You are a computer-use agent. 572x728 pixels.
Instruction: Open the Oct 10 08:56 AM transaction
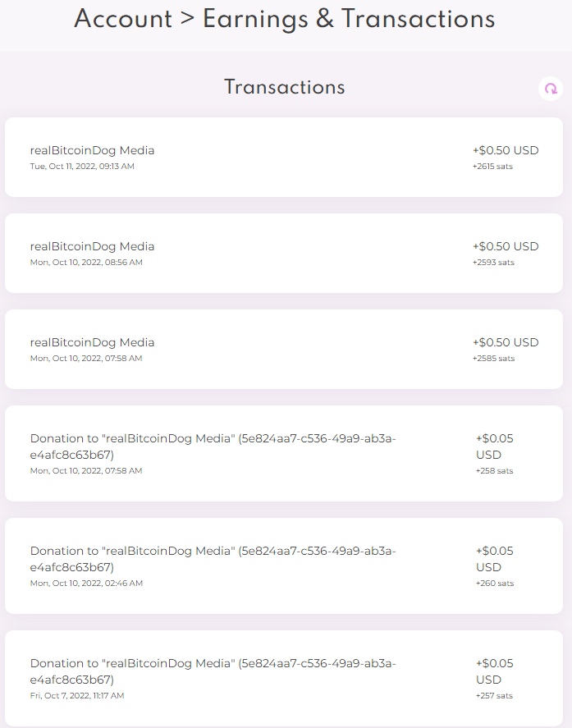pyautogui.click(x=284, y=253)
